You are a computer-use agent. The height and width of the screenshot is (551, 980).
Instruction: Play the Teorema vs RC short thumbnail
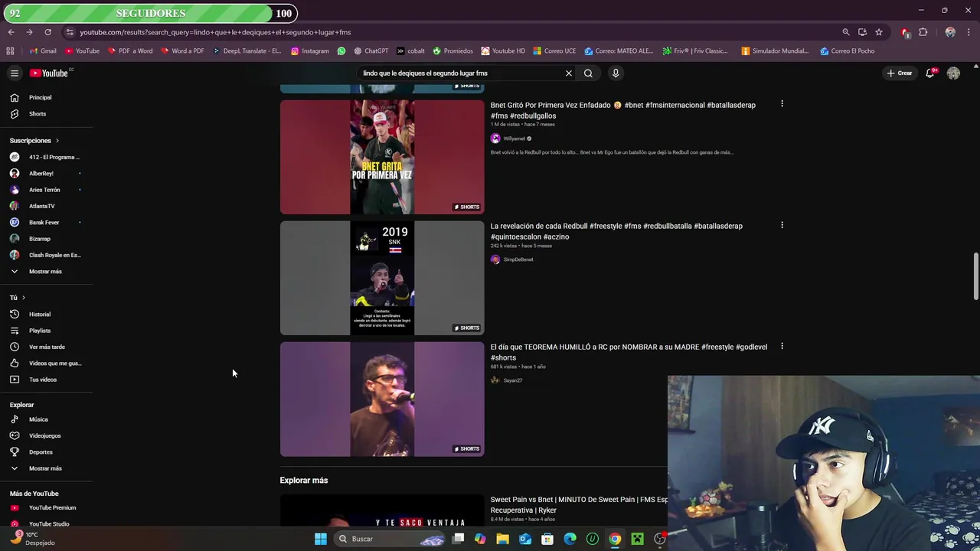pyautogui.click(x=382, y=399)
